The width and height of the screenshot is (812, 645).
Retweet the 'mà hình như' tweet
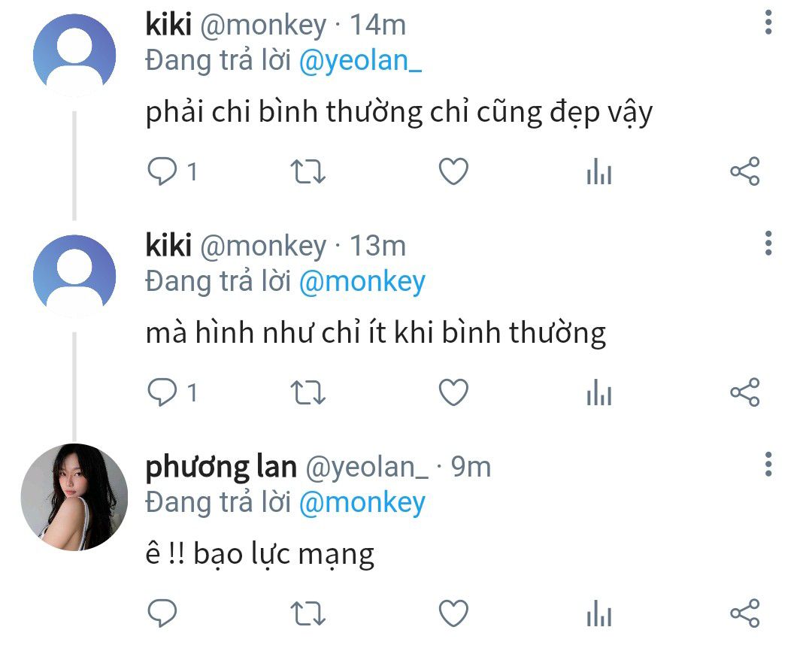[x=308, y=392]
